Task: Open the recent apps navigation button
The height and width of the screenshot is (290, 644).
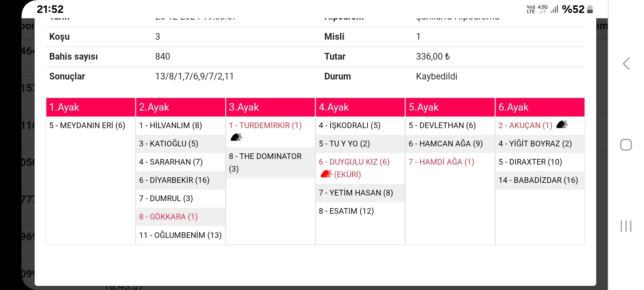Action: 626,226
